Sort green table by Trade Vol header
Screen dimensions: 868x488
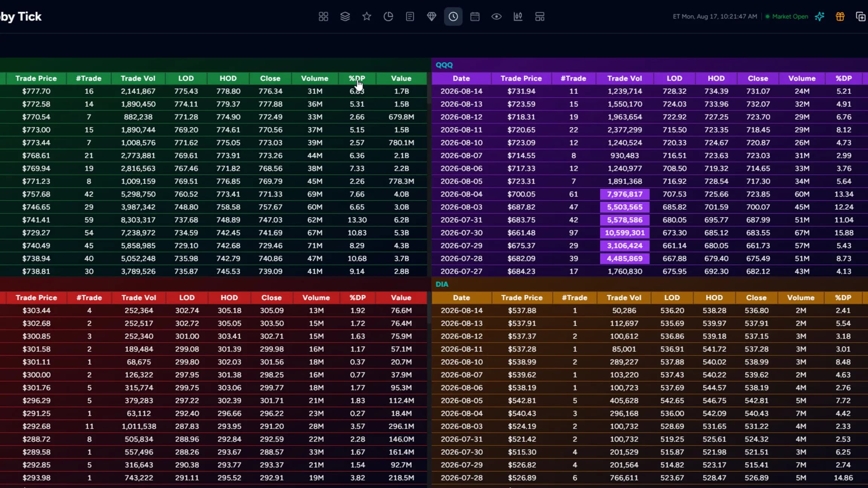[x=138, y=78]
